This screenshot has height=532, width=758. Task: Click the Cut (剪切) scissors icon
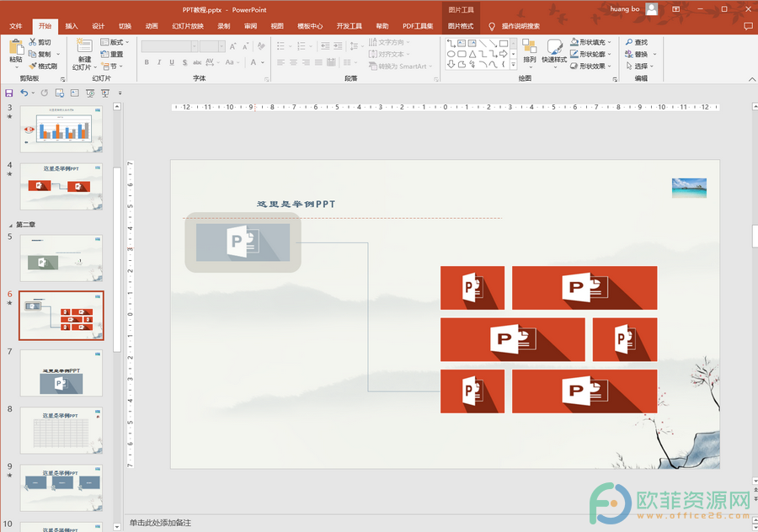(33, 42)
